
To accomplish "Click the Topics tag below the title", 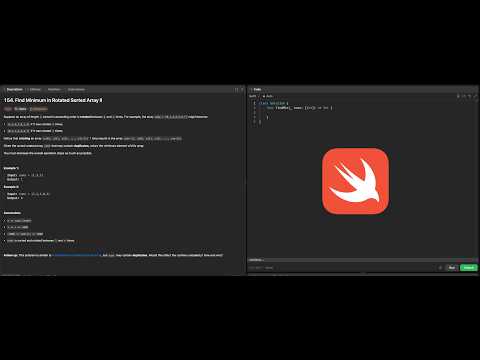I will [x=20, y=109].
